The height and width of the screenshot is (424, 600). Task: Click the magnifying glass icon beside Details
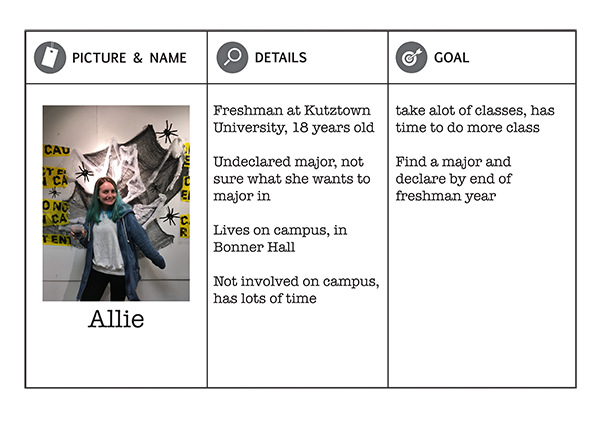[x=232, y=57]
